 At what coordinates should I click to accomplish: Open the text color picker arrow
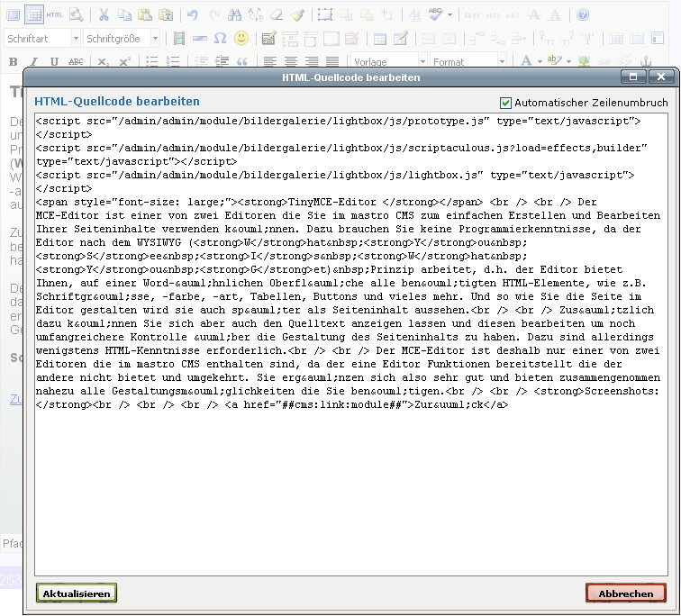pos(540,61)
